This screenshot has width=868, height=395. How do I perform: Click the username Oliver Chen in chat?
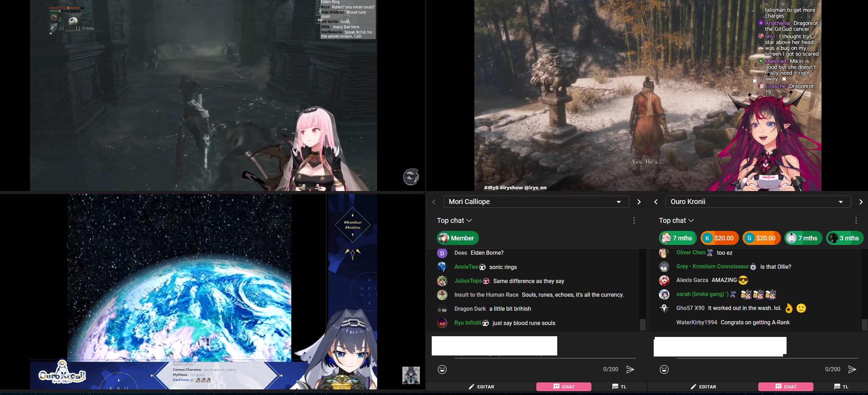tap(691, 252)
